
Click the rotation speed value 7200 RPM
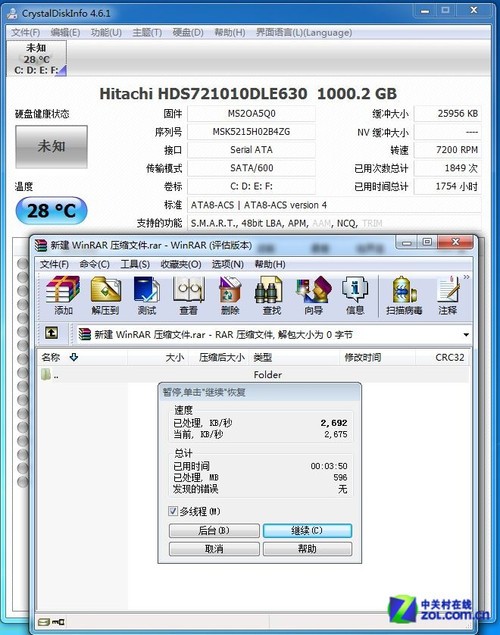pos(447,150)
